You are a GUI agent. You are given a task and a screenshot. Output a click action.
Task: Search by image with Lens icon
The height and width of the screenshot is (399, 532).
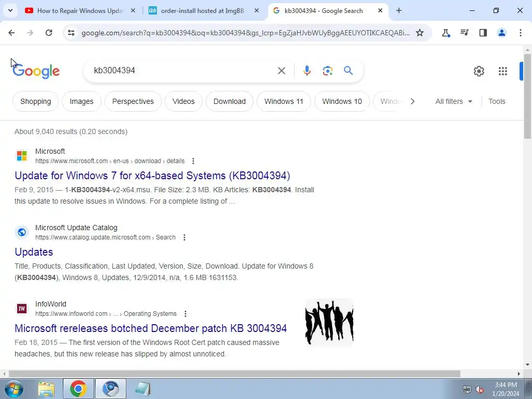tap(327, 71)
